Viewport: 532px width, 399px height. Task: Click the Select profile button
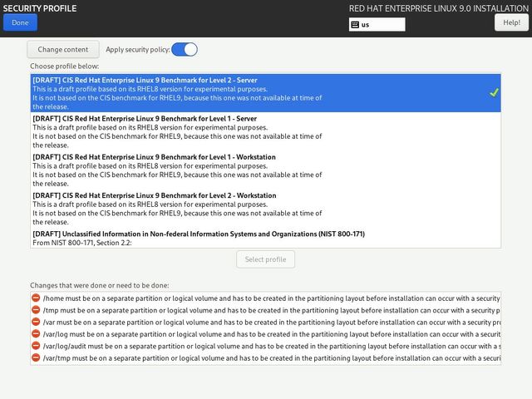click(x=265, y=259)
